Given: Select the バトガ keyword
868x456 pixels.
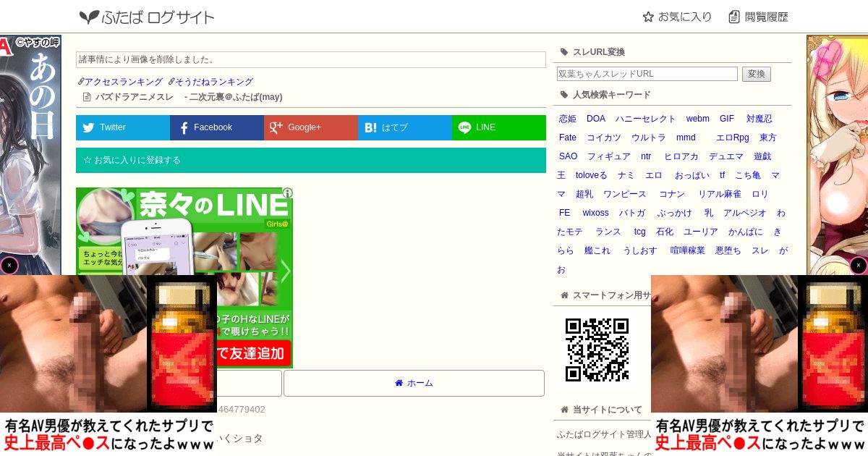Looking at the screenshot, I should pyautogui.click(x=633, y=213).
